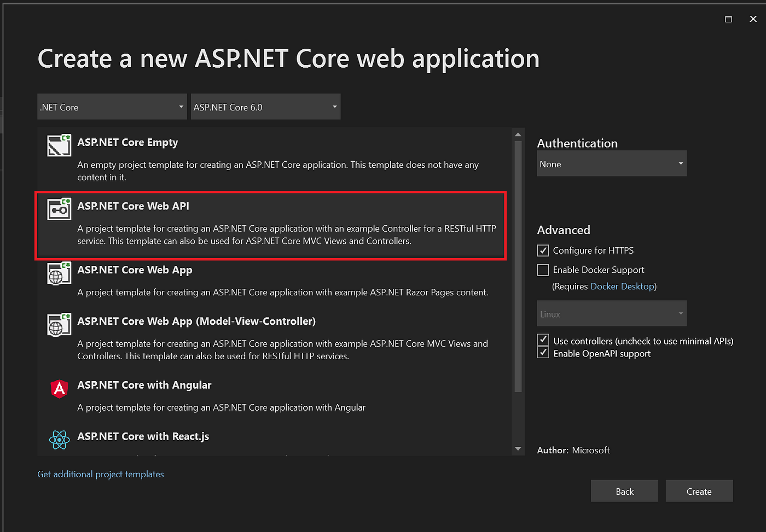The image size is (766, 532).
Task: Select ASP.NET Core Web App (Model-View-Controller)
Action: click(274, 337)
